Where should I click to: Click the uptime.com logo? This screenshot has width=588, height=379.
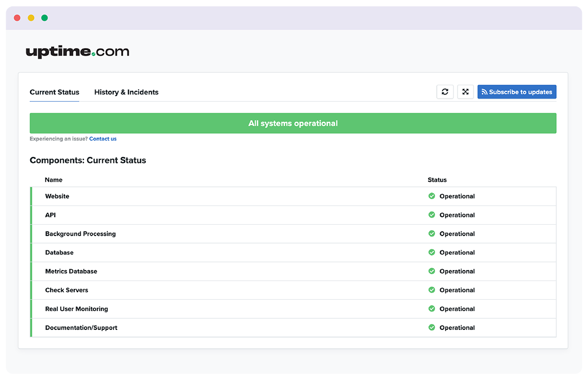78,51
